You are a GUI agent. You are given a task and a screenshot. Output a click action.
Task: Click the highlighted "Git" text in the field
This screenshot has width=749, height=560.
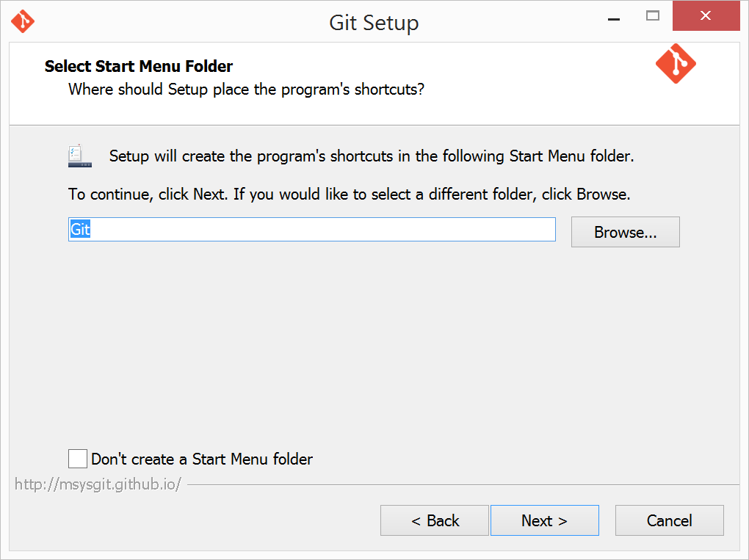(80, 229)
